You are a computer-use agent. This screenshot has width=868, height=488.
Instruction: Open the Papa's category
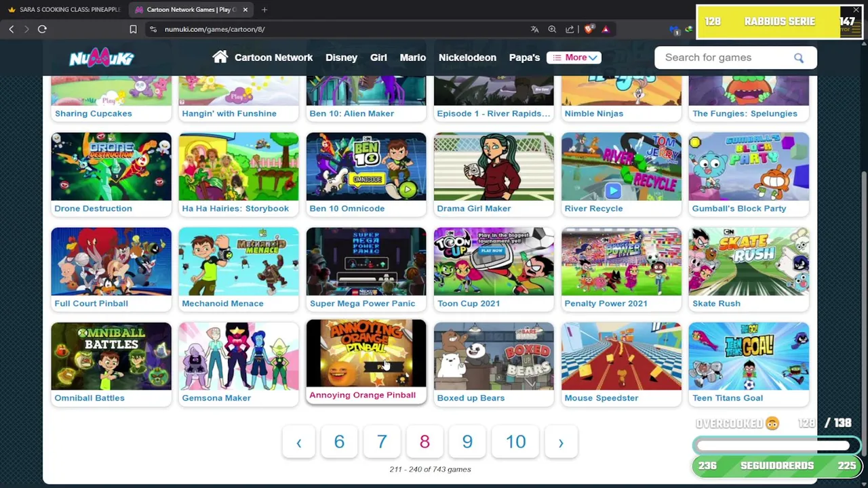click(x=524, y=58)
